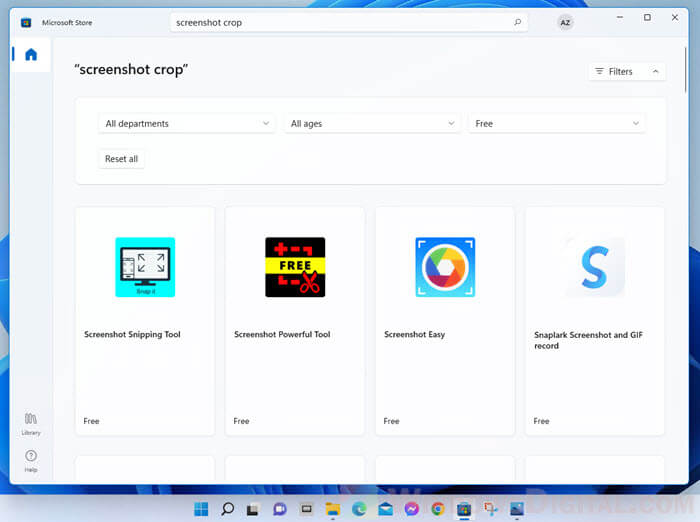Open Task View from the taskbar
Screen dimensions: 700x522
(x=253, y=509)
